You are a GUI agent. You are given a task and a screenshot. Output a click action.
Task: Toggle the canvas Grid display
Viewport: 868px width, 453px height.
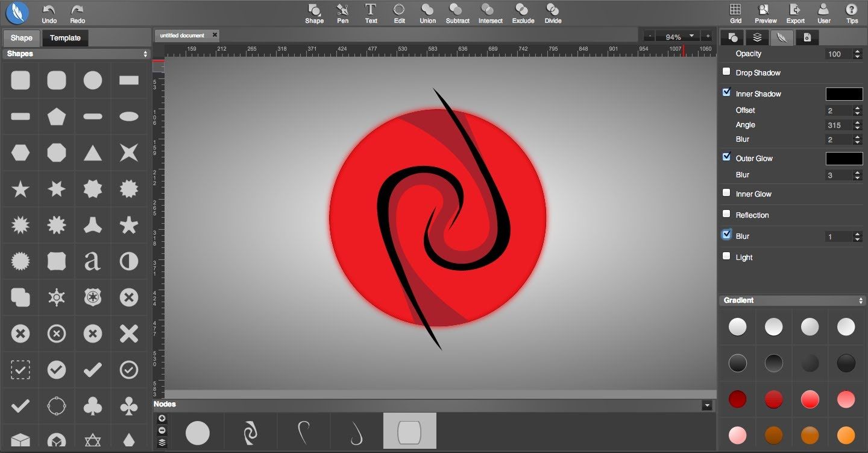click(735, 12)
